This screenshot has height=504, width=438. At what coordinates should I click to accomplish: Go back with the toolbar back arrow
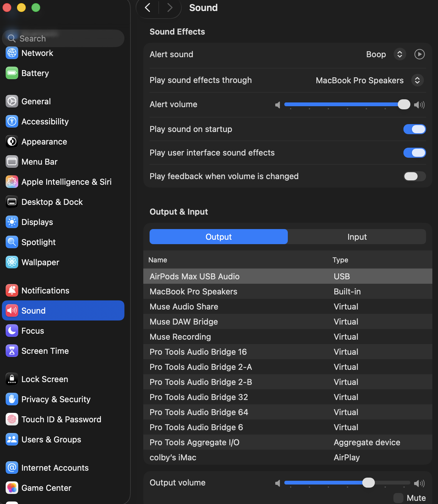[147, 8]
